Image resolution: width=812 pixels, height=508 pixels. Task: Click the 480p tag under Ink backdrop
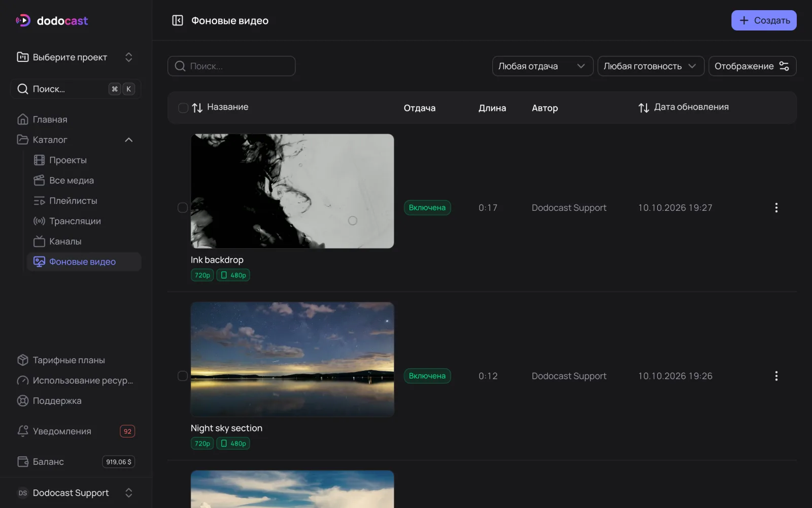233,275
